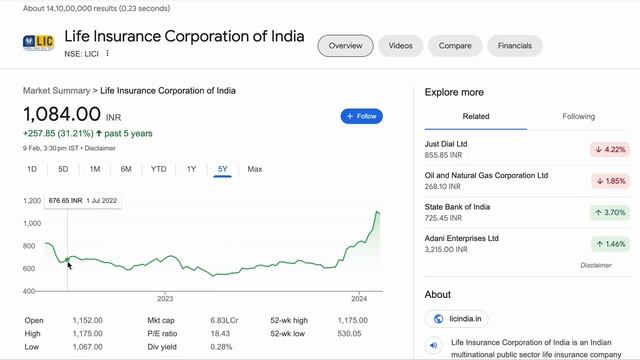
Task: Switch chart to 1Y range
Action: tap(191, 169)
